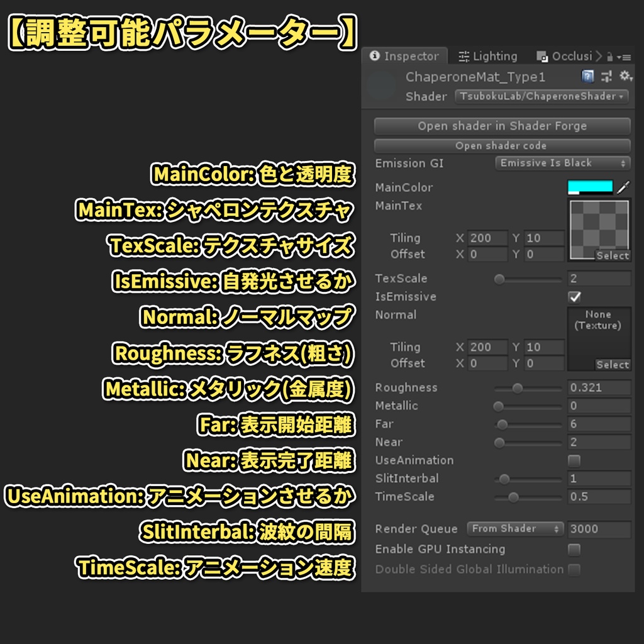Click the material presets icon
Viewport: 644px width, 644px height.
(607, 77)
